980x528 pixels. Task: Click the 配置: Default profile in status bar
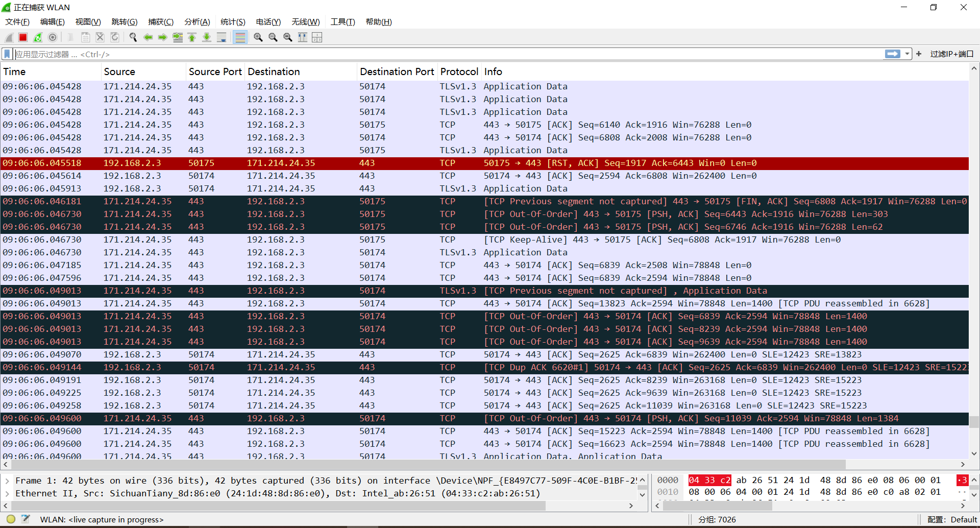[952, 519]
